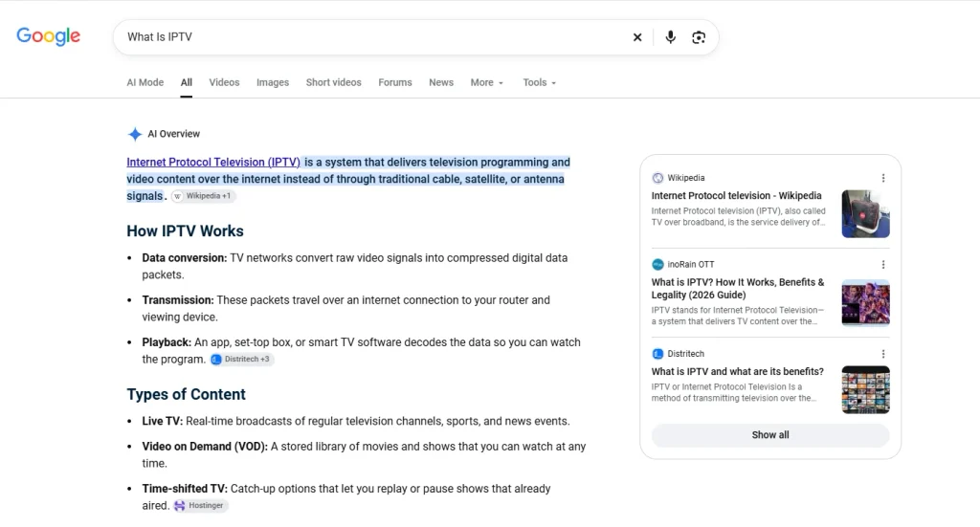
Task: Open the News tab
Action: point(441,82)
